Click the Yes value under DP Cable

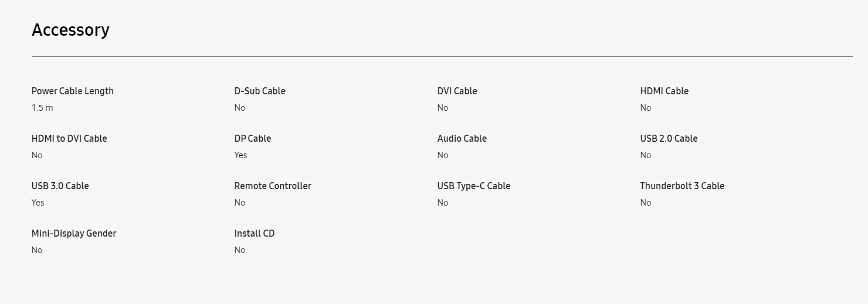tap(241, 155)
